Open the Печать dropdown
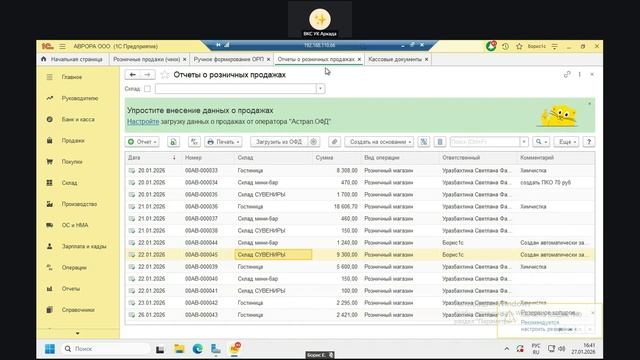Screen dimensions: 640x360 click(223, 142)
